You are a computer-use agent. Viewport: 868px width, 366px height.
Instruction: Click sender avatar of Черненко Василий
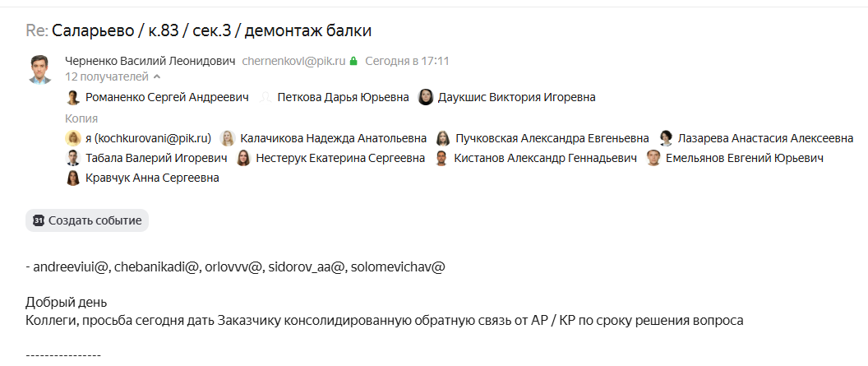click(x=39, y=68)
